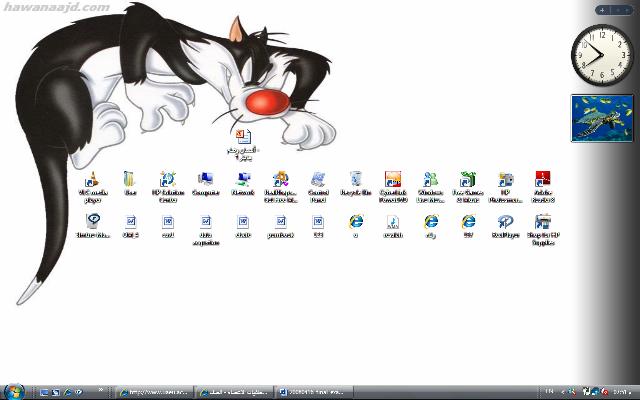
Task: Switch to the Arabic-titled Internet Explorer taskbar button
Action: tap(234, 393)
